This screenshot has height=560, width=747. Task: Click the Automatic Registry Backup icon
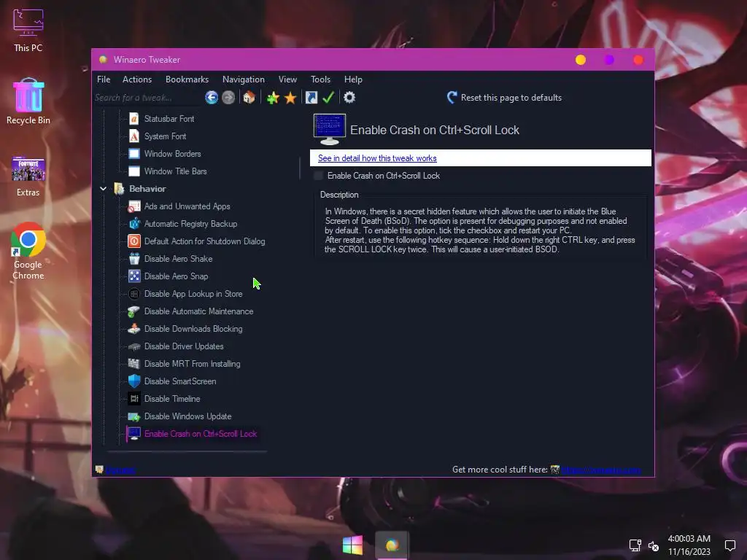click(x=134, y=224)
